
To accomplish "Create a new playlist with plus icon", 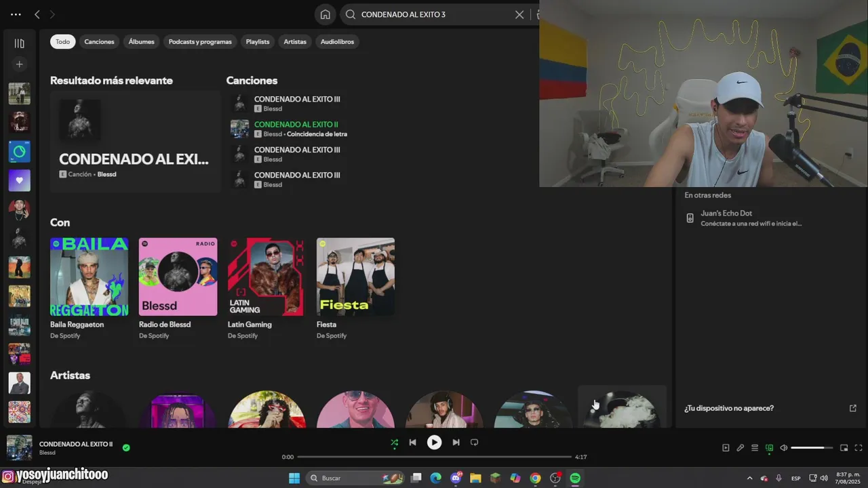I will [x=19, y=64].
